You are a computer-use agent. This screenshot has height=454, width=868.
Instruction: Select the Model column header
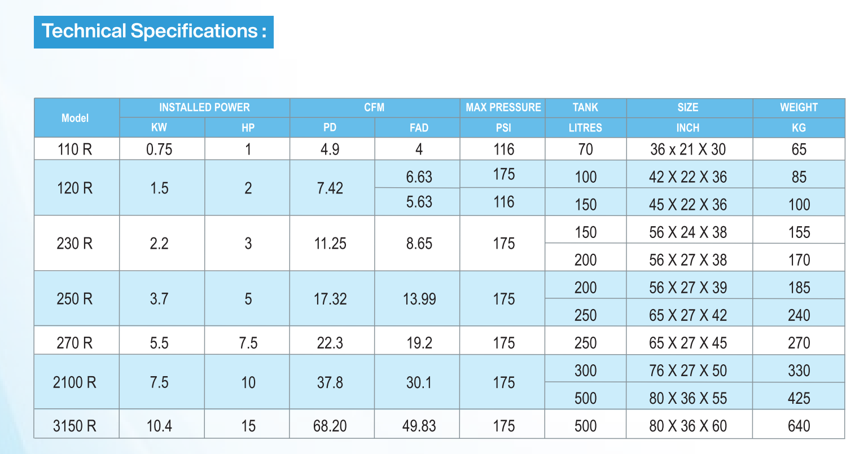point(77,118)
